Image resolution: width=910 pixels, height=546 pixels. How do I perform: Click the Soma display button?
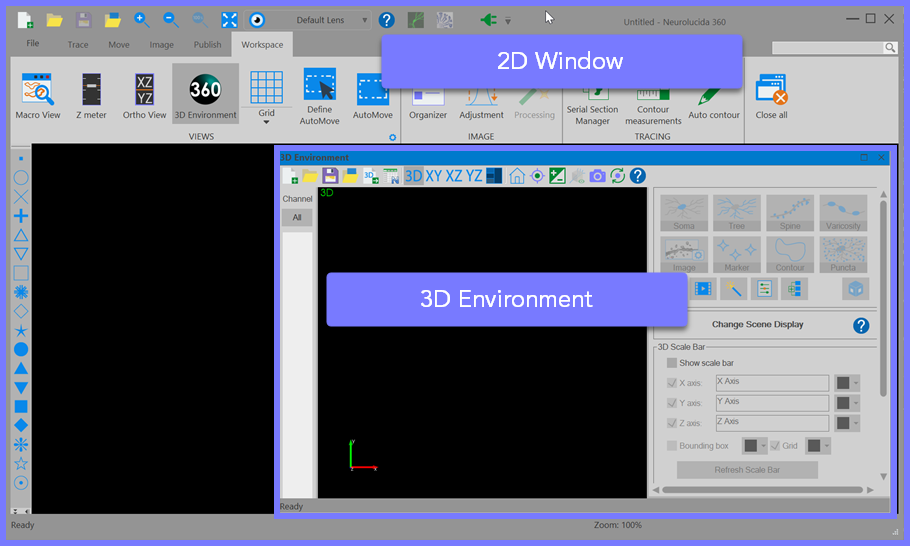(x=684, y=213)
